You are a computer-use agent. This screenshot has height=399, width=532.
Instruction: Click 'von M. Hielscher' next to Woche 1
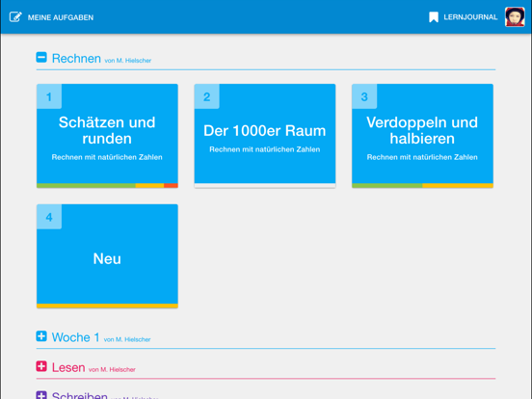point(127,339)
